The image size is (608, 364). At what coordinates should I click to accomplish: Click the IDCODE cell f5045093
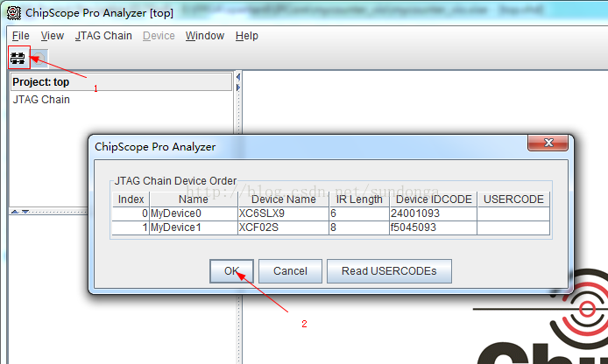point(434,227)
